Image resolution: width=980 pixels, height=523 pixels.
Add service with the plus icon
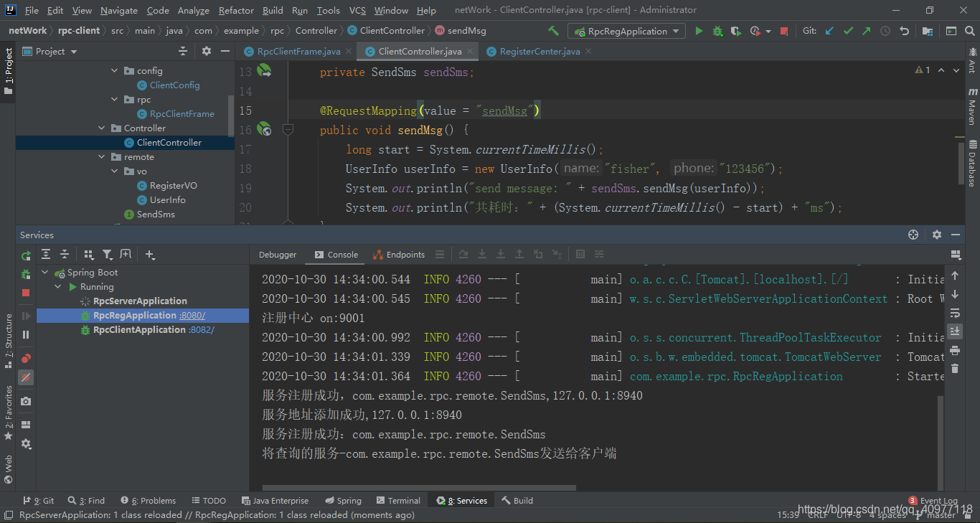pyautogui.click(x=149, y=254)
